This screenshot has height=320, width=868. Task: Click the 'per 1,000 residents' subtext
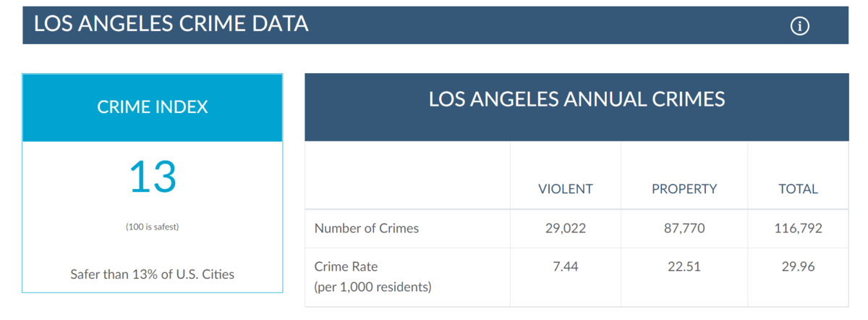[373, 287]
